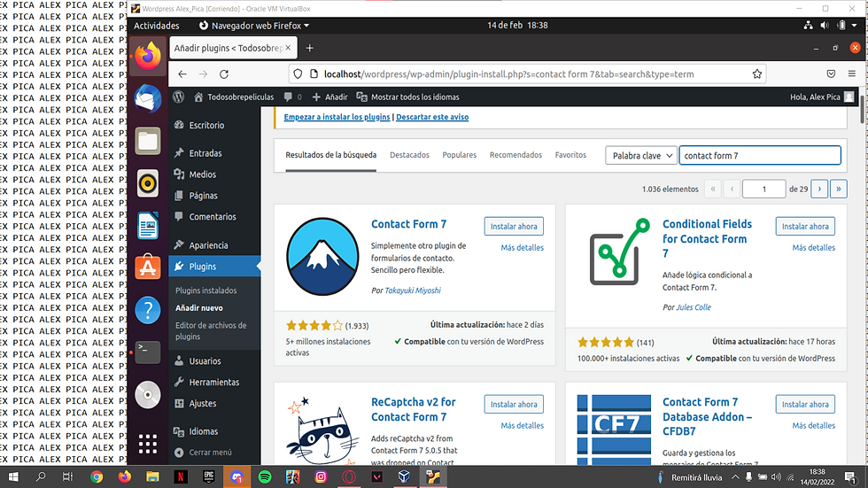This screenshot has width=868, height=488.
Task: Bookmark this page with the star icon
Action: point(756,74)
